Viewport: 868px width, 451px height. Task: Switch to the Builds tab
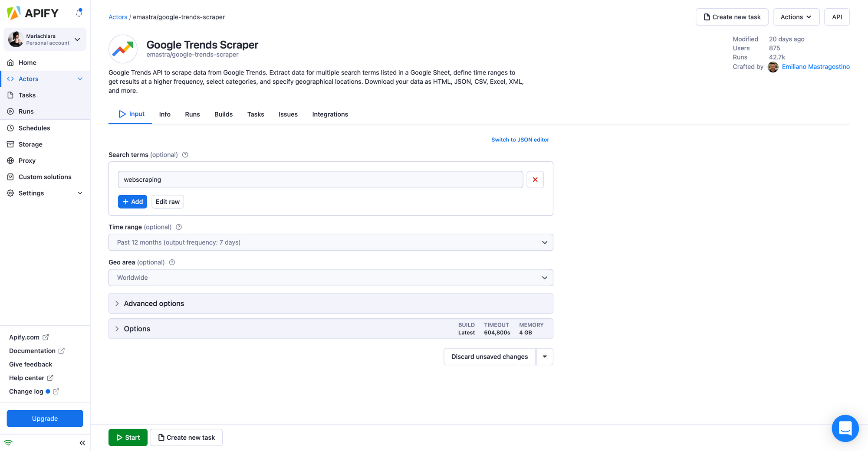pos(224,114)
